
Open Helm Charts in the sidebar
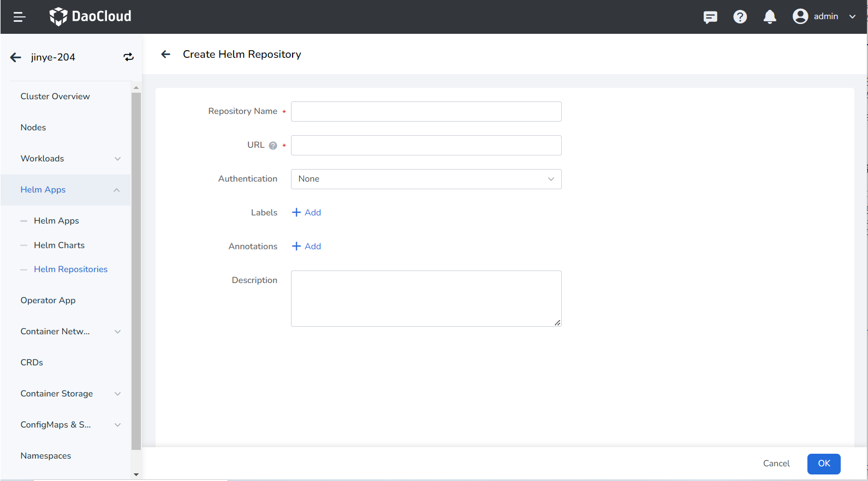59,245
